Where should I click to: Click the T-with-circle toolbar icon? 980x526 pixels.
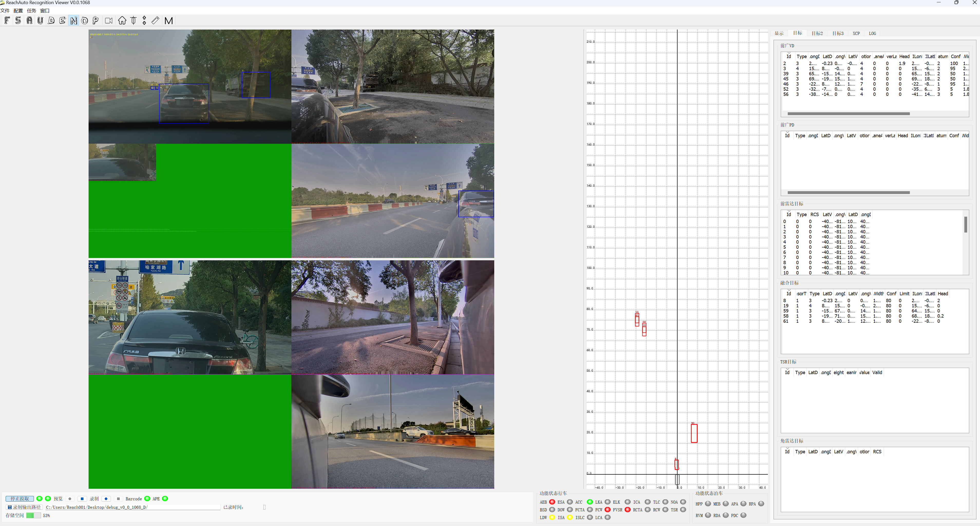(x=133, y=21)
